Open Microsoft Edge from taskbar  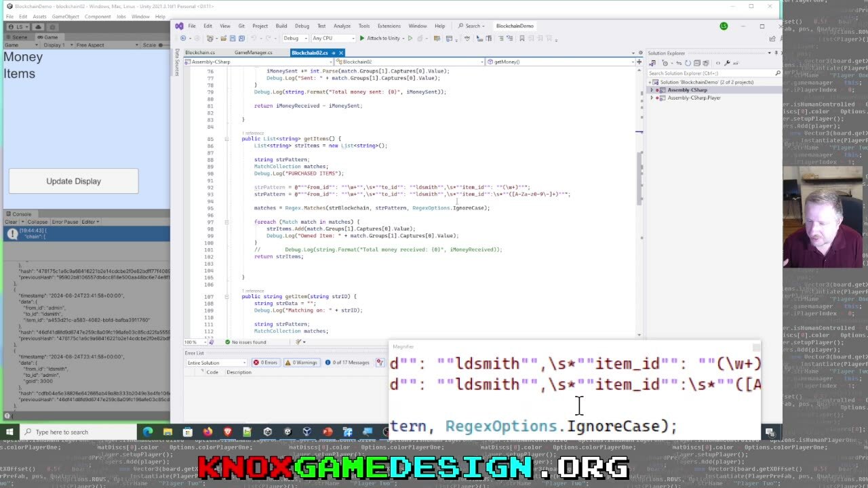pyautogui.click(x=147, y=432)
